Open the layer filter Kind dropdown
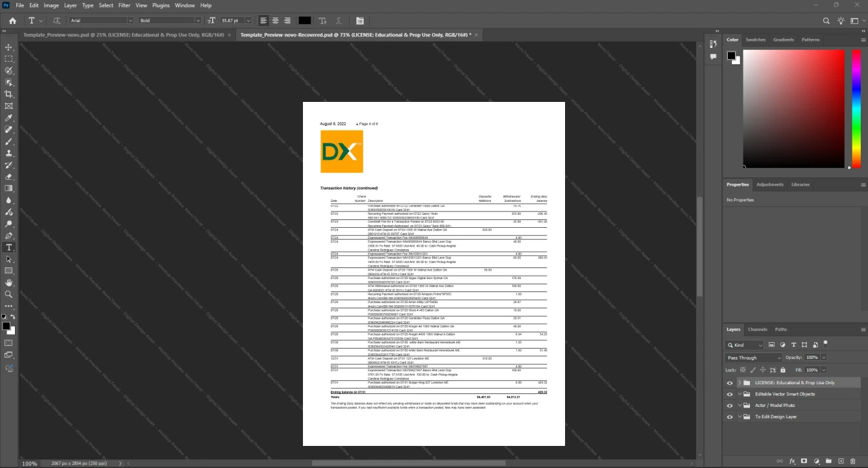 [x=745, y=345]
